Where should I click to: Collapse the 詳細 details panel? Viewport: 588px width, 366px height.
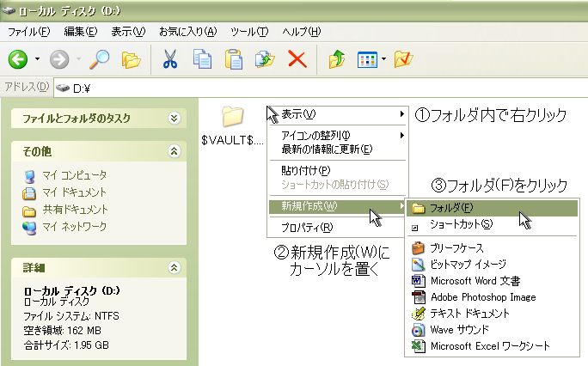tap(175, 268)
